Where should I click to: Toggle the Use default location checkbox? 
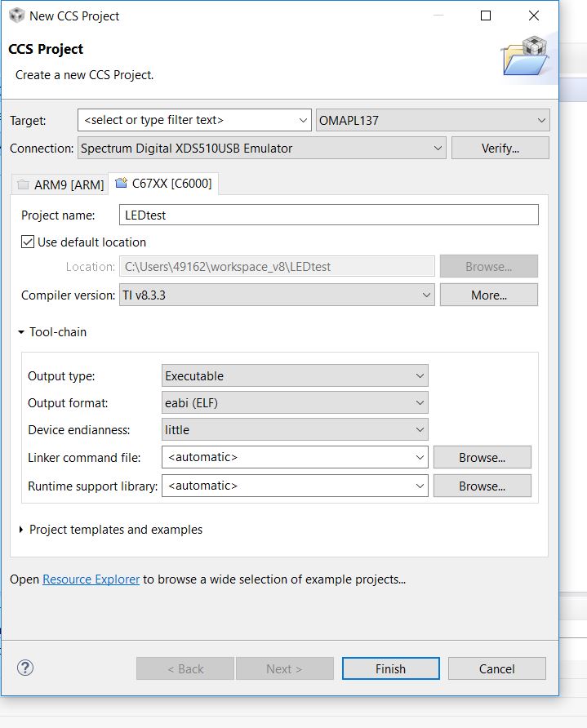point(28,242)
